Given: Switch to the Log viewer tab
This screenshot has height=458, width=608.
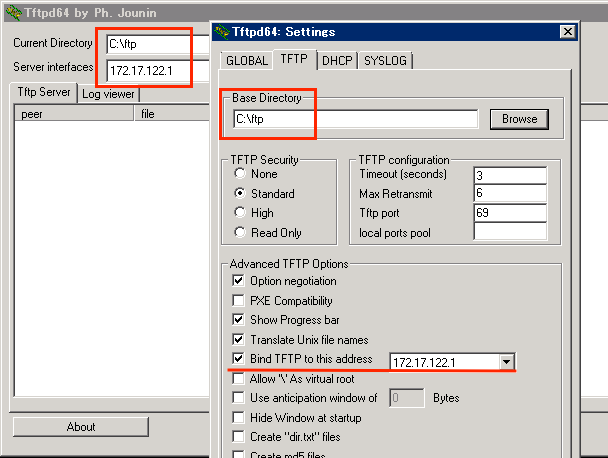Looking at the screenshot, I should [108, 94].
